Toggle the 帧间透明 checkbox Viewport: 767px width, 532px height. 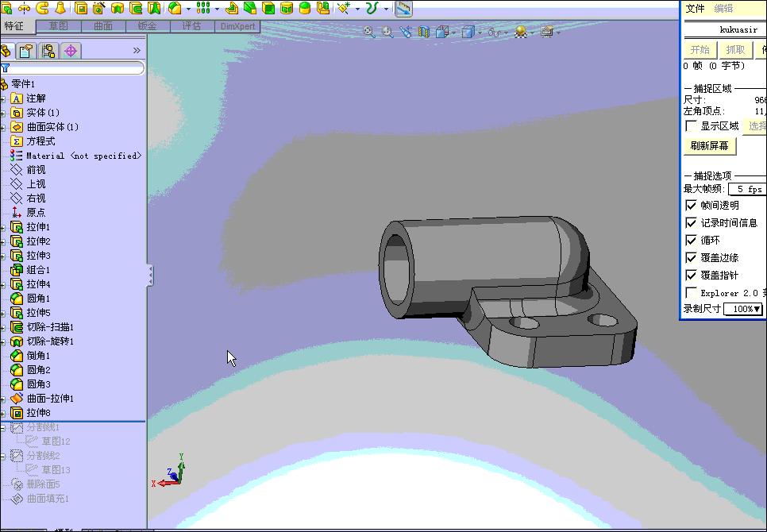tap(692, 206)
